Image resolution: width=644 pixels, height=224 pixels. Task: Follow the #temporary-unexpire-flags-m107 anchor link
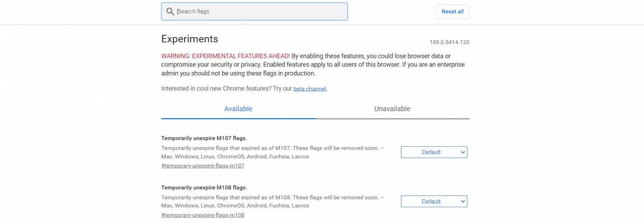(x=203, y=166)
